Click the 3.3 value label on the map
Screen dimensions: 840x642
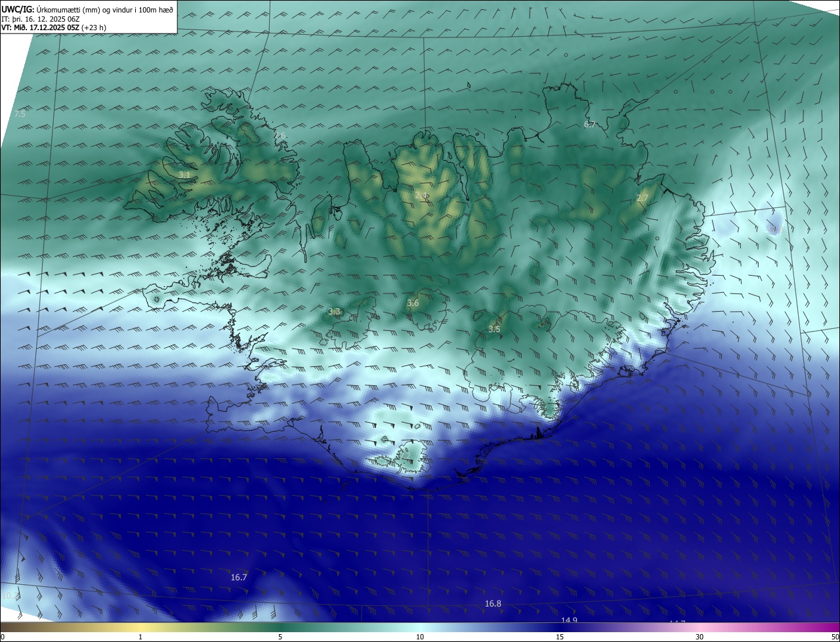(x=334, y=312)
